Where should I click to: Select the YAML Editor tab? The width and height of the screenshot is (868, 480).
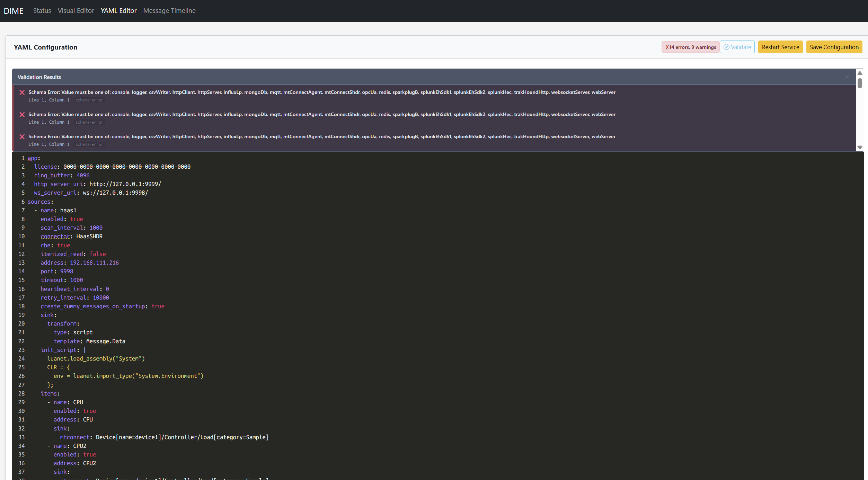118,11
